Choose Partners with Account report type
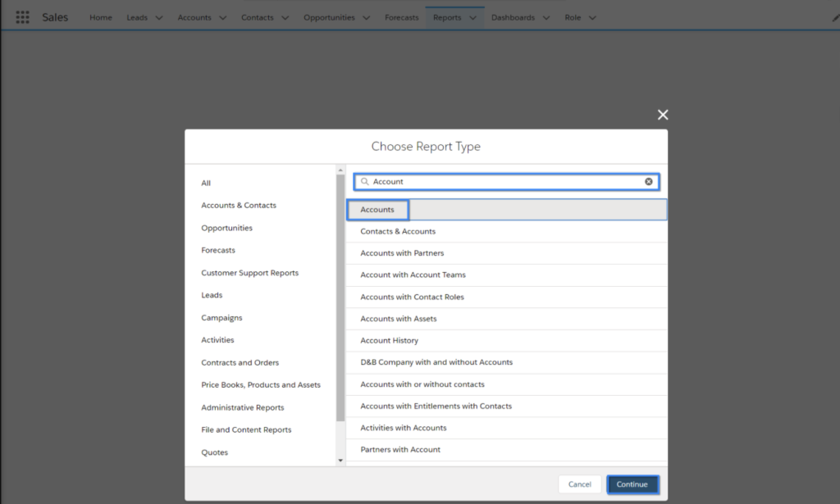The width and height of the screenshot is (840, 504). (x=506, y=450)
